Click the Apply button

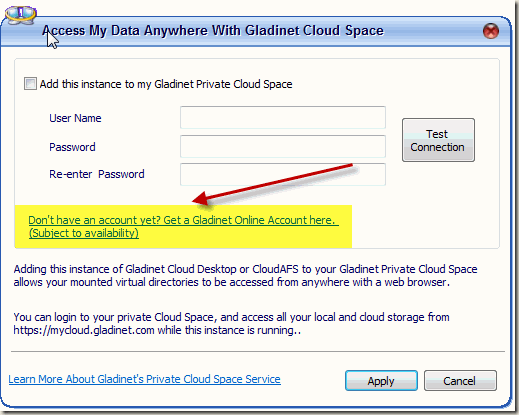tap(381, 381)
